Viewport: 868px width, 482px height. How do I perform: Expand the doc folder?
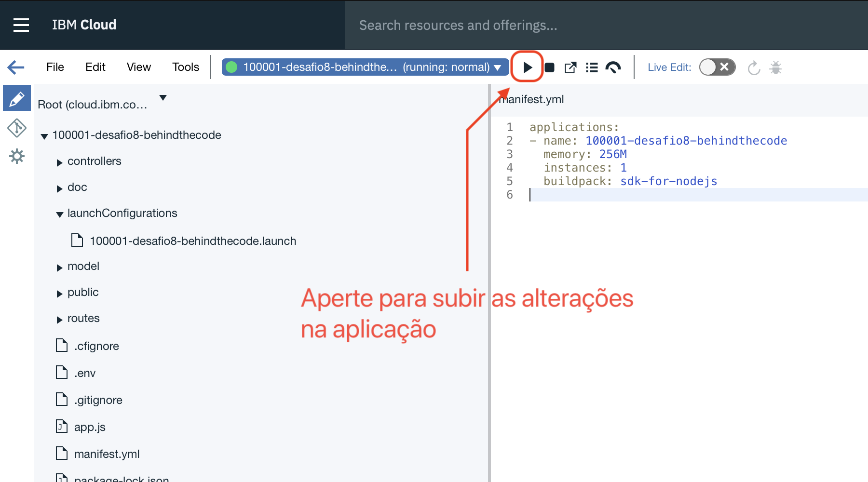pyautogui.click(x=59, y=188)
